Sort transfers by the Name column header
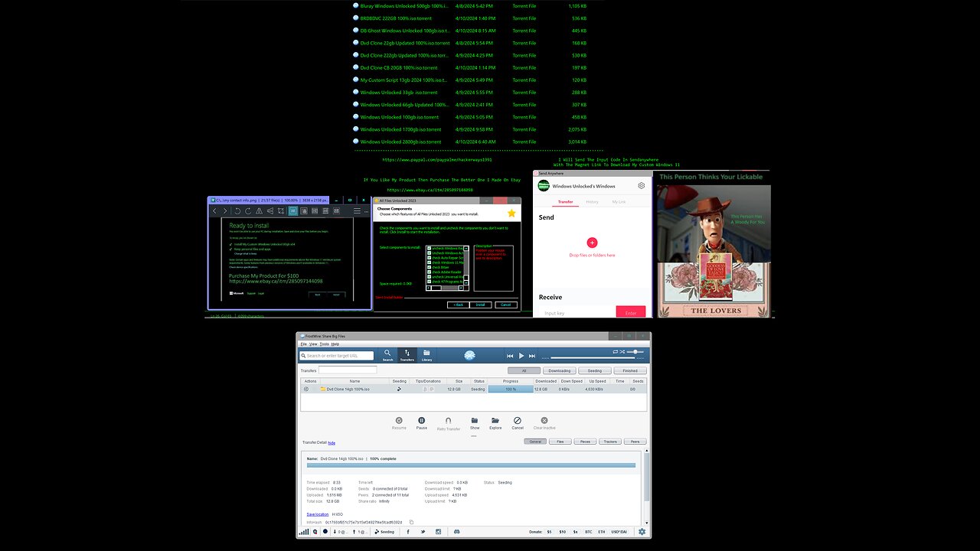Image resolution: width=980 pixels, height=551 pixels. click(x=354, y=381)
